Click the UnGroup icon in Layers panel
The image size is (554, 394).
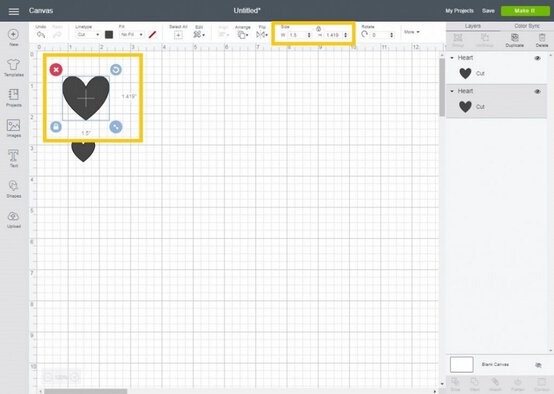485,37
